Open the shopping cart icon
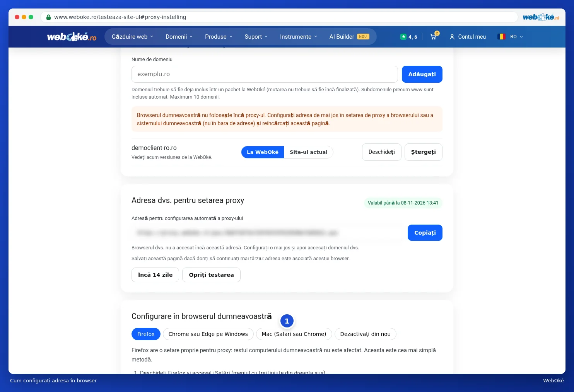The image size is (574, 392). (434, 36)
